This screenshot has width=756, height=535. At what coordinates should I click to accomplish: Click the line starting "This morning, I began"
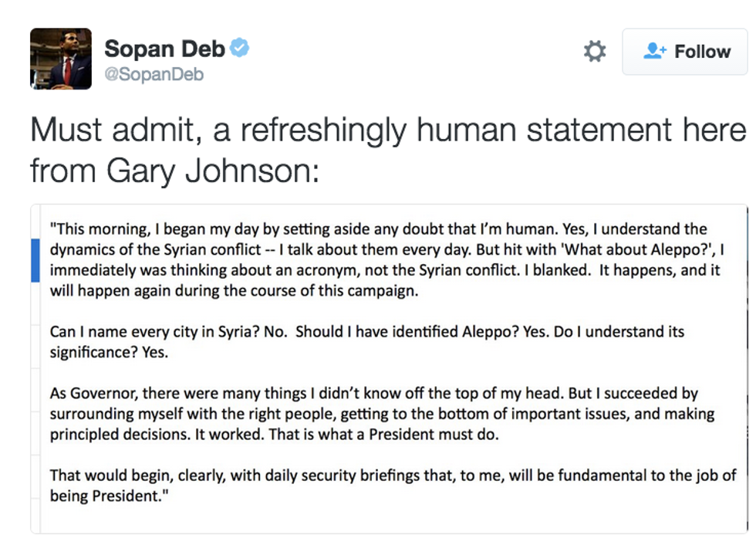click(x=378, y=229)
